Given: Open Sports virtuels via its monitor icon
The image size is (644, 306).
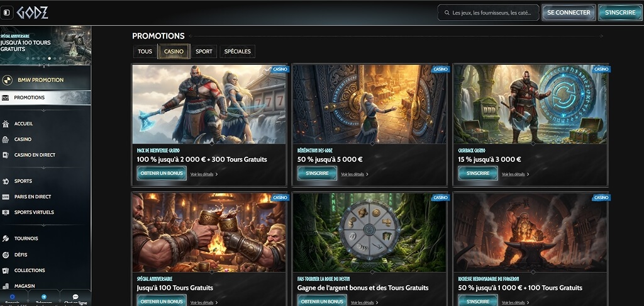Looking at the screenshot, I should [5, 212].
